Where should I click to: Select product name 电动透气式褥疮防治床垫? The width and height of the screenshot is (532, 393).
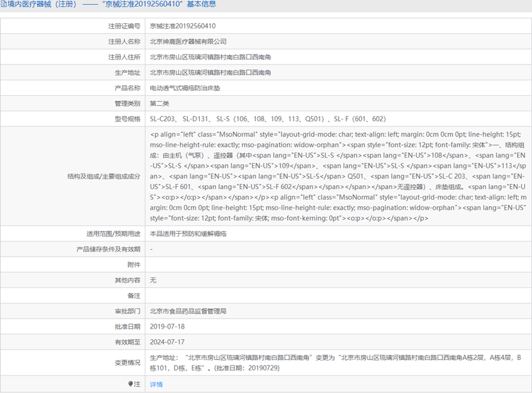(x=185, y=88)
